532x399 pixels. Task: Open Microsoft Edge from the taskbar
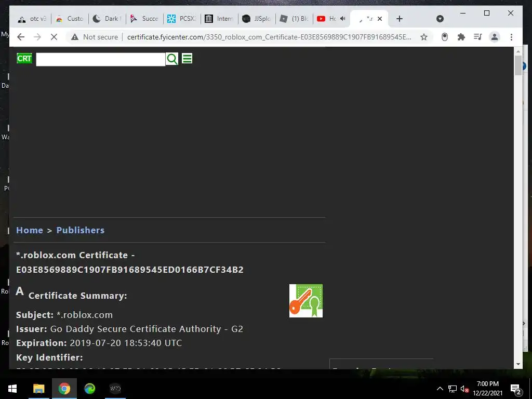90,389
